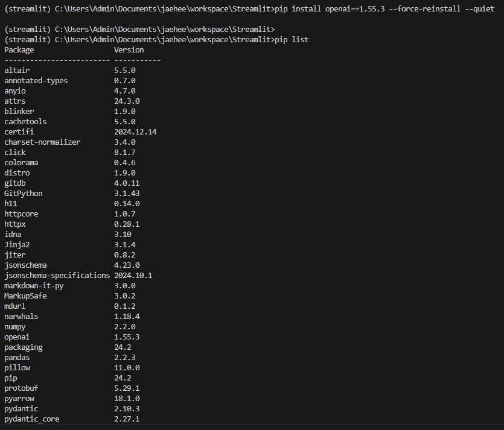Click version '3.1.43' of GitPython
The image size is (504, 430).
[x=127, y=194]
